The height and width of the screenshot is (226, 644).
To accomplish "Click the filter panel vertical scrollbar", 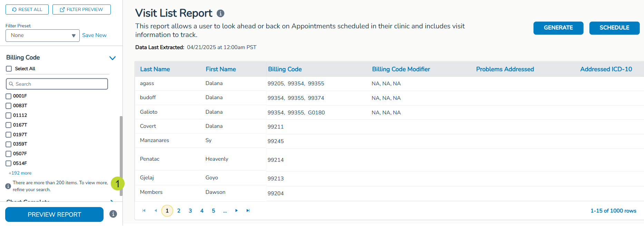I will [121, 156].
